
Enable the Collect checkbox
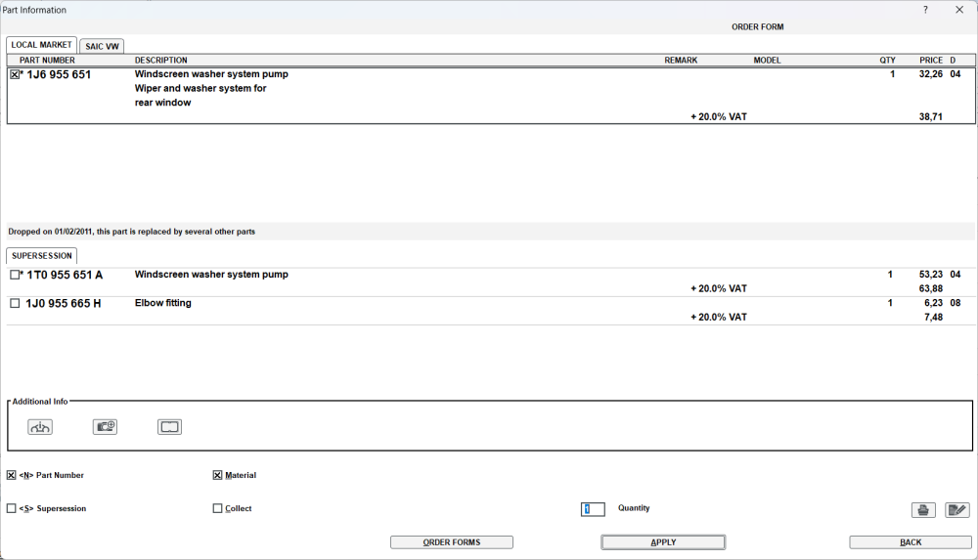[217, 509]
